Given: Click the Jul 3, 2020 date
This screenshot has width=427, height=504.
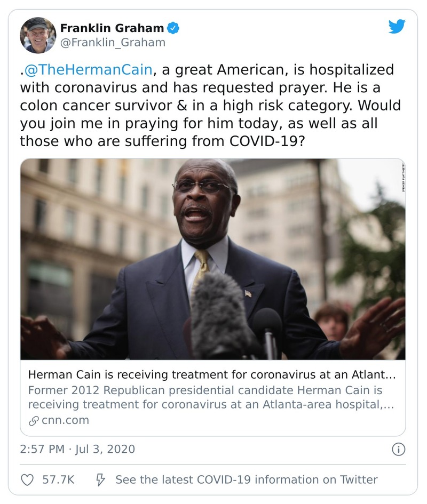Looking at the screenshot, I should pyautogui.click(x=105, y=450).
